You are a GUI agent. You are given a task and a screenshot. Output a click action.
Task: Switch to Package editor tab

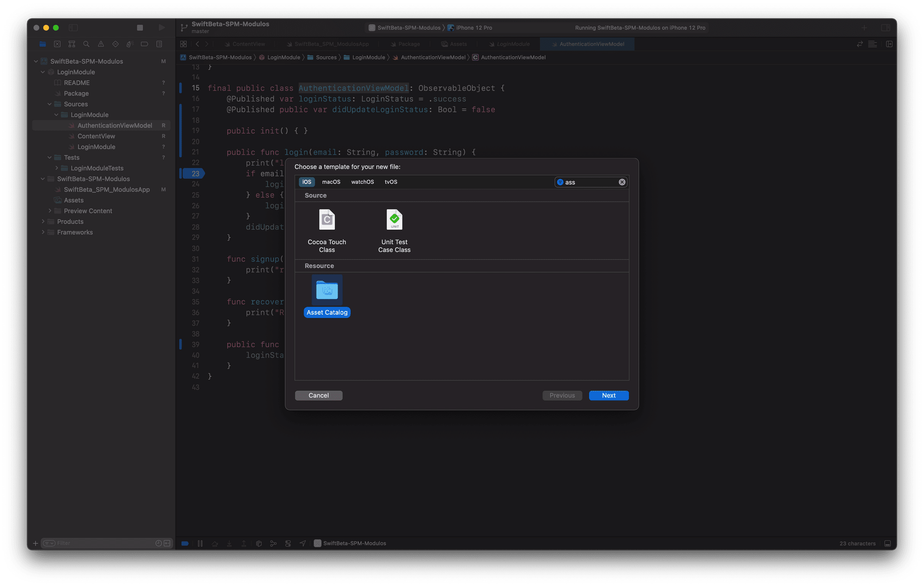point(405,44)
